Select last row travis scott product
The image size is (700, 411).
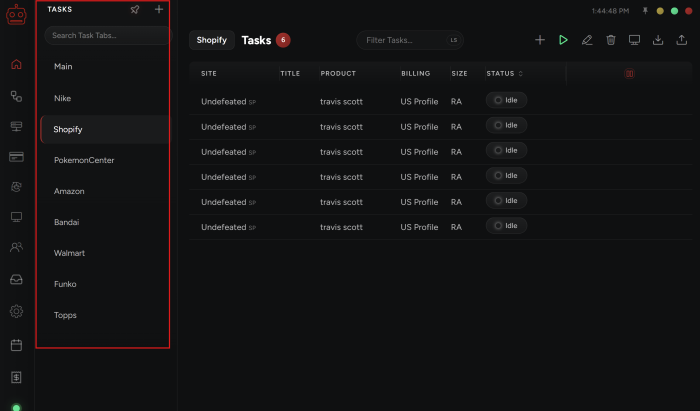[x=341, y=227]
